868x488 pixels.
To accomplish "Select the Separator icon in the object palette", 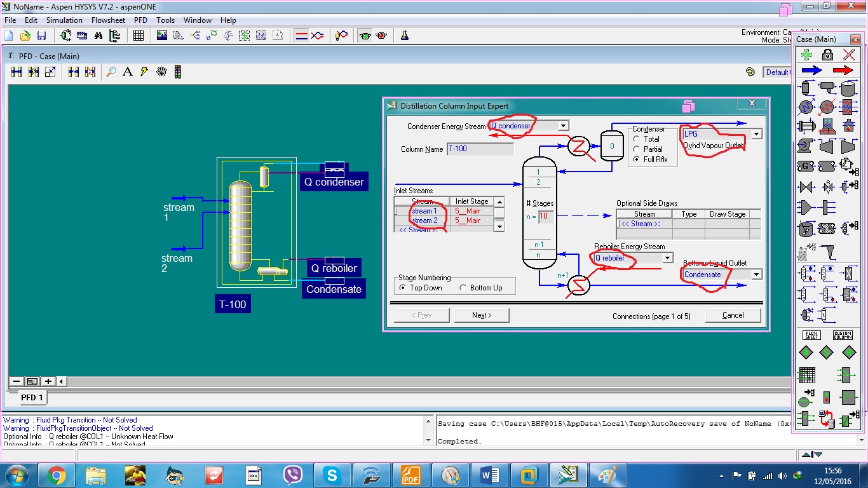I will click(806, 88).
